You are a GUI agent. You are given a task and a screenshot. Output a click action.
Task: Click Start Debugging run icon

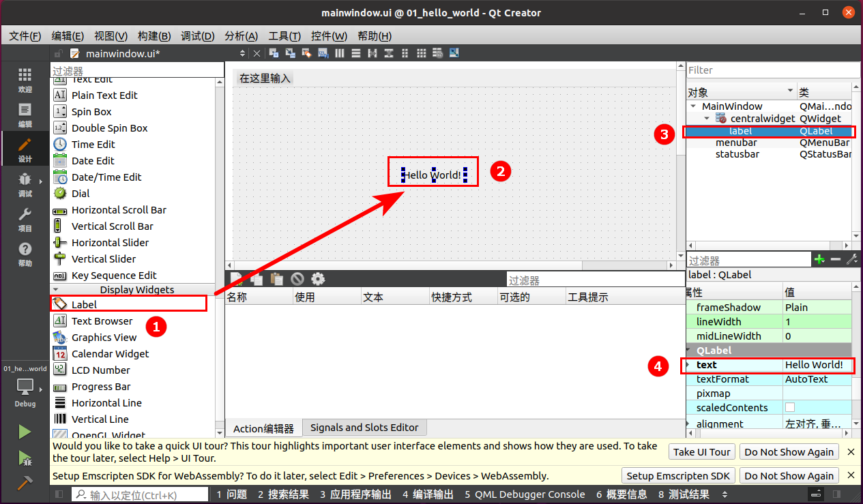pos(25,458)
